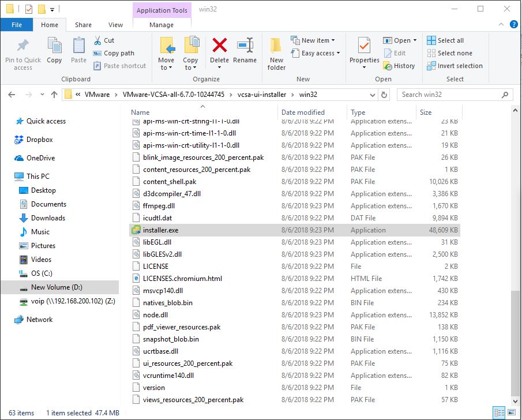Viewport: 522px width, 420px height.
Task: Click the Search win32 input field
Action: point(449,95)
